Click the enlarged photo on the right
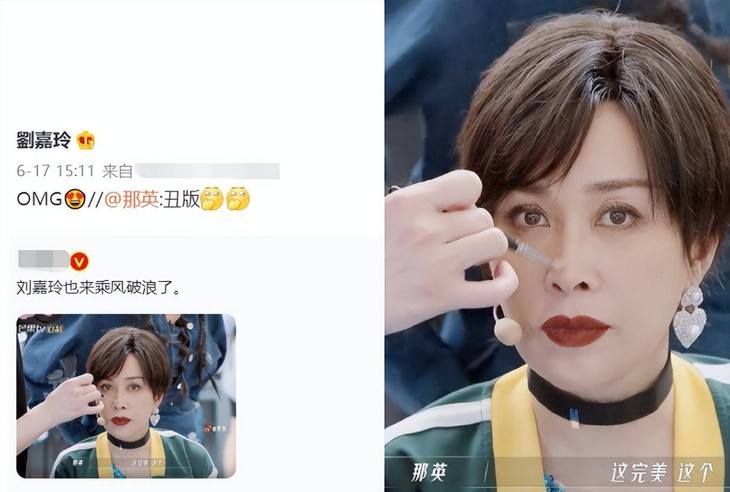The image size is (730, 492). [x=557, y=246]
